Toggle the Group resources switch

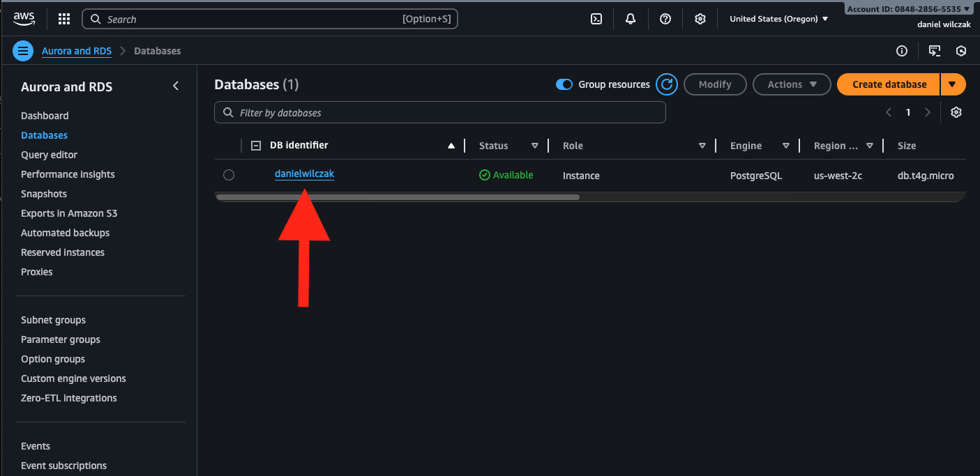564,84
